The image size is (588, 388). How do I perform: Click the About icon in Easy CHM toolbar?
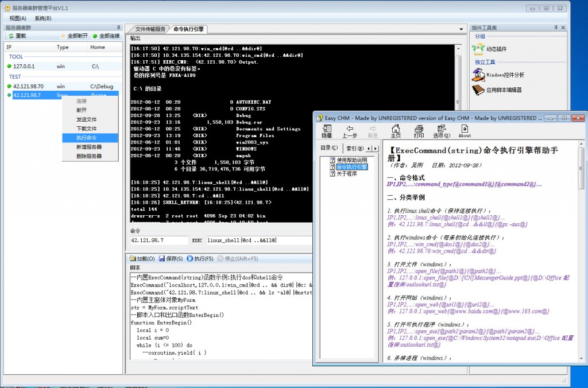click(465, 129)
